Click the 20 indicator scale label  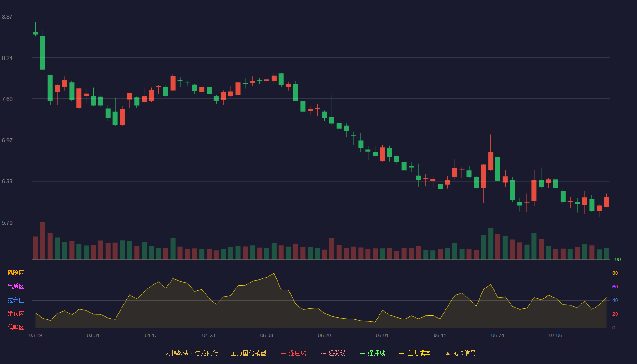coord(615,314)
